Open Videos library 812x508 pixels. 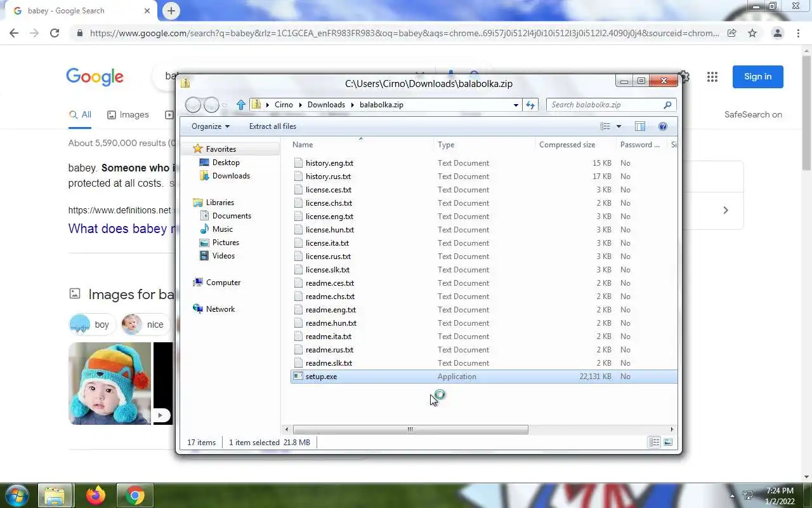pos(223,256)
